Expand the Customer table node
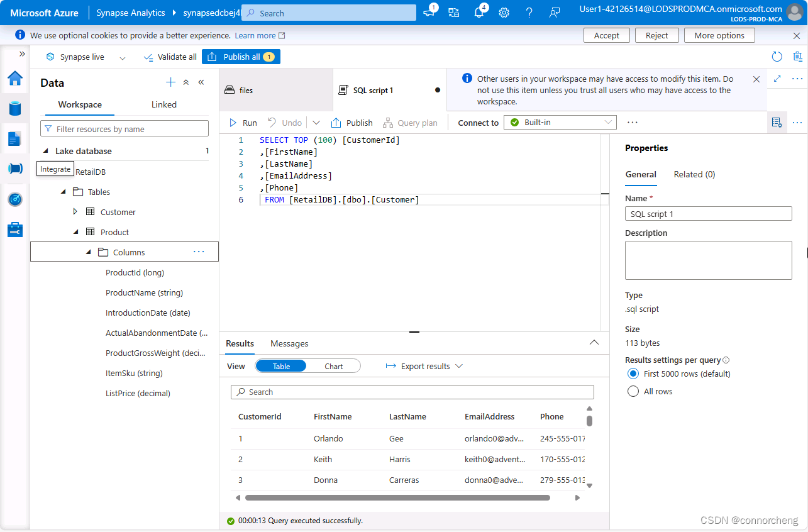This screenshot has height=532, width=808. (75, 212)
